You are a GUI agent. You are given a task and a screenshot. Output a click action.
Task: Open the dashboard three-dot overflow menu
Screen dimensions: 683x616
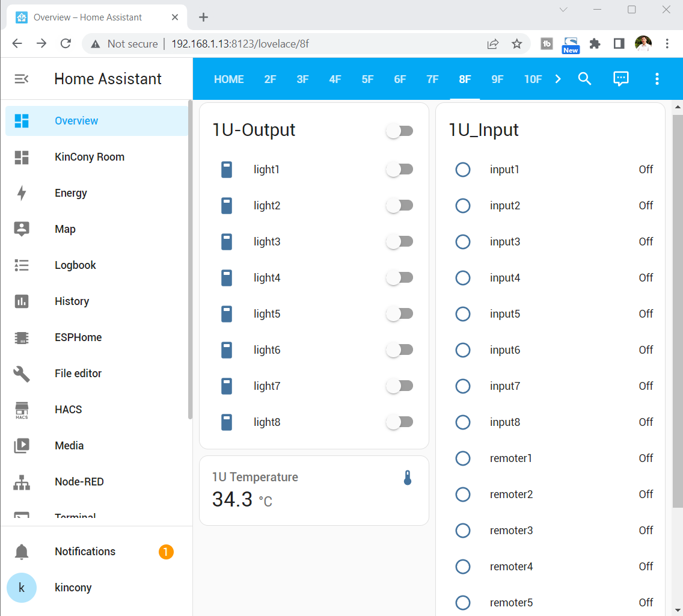click(657, 79)
